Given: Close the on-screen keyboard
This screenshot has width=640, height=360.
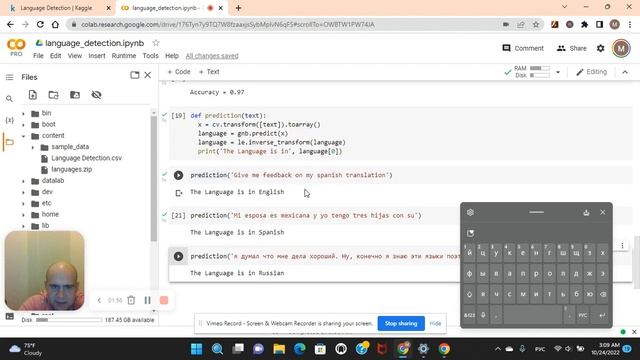Looking at the screenshot, I should click(x=602, y=212).
